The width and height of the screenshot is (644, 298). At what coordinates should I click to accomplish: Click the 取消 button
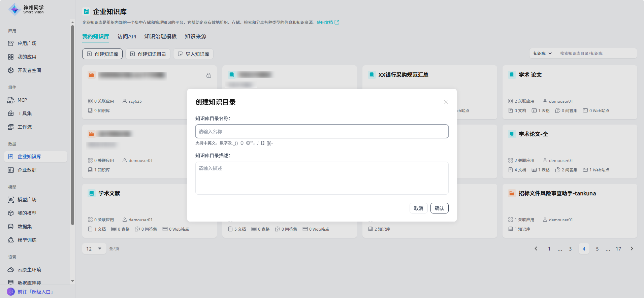pos(418,208)
